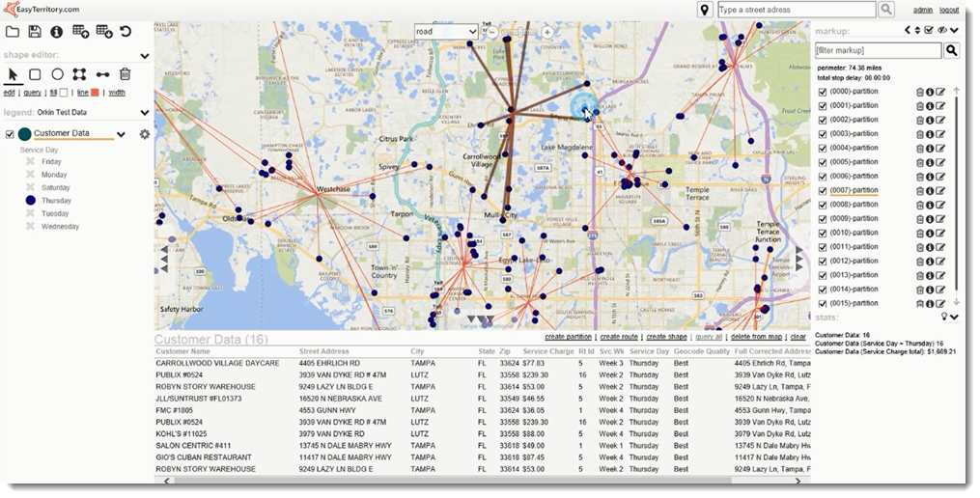Click the Geocode Quality column header
980x498 pixels.
(701, 352)
